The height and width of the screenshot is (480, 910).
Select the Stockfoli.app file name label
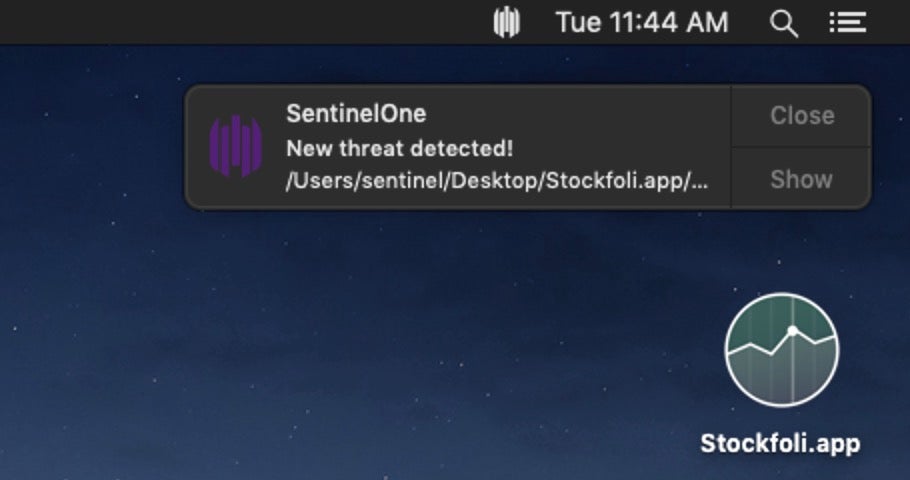[780, 443]
